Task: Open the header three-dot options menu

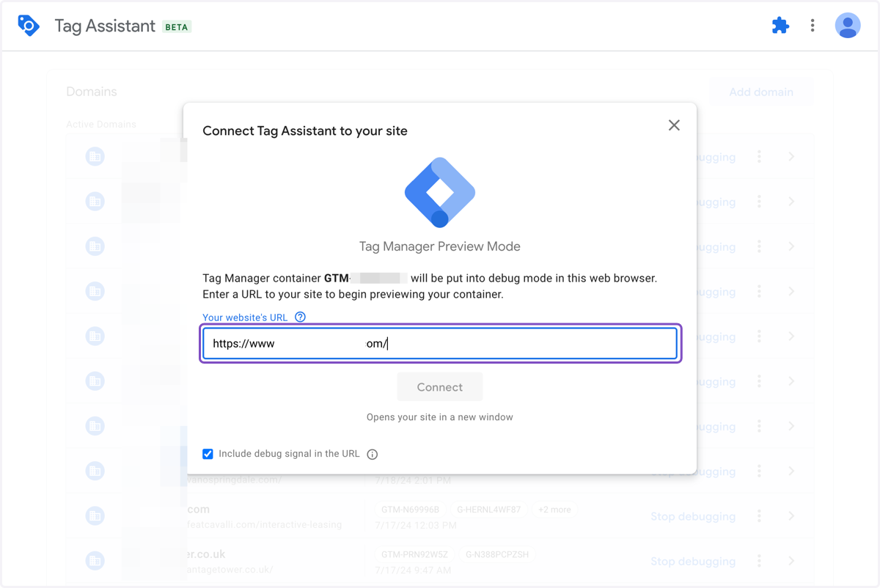Action: 813,26
